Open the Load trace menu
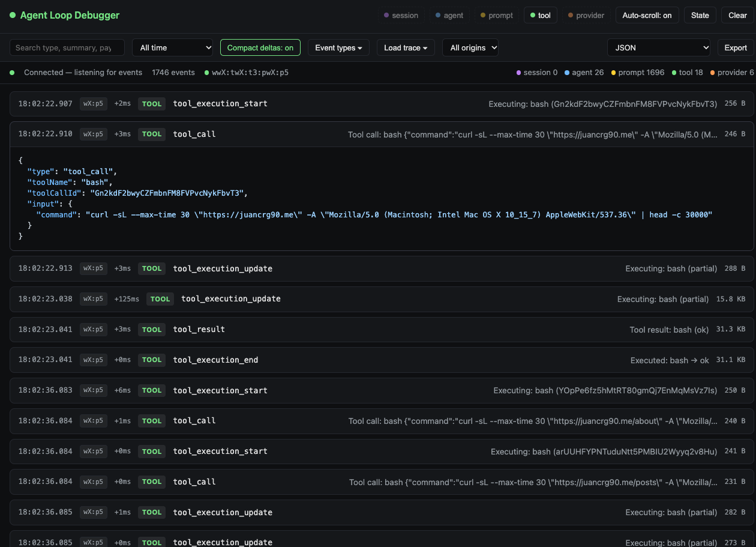 [406, 47]
